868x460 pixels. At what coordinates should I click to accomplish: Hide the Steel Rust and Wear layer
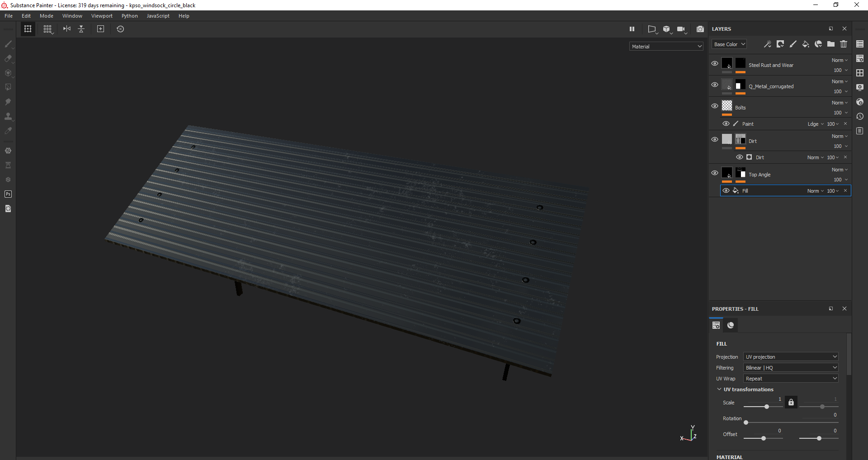click(x=715, y=64)
